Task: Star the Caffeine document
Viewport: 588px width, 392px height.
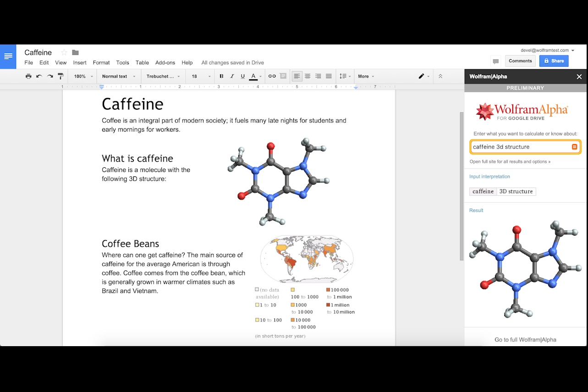Action: pos(64,52)
